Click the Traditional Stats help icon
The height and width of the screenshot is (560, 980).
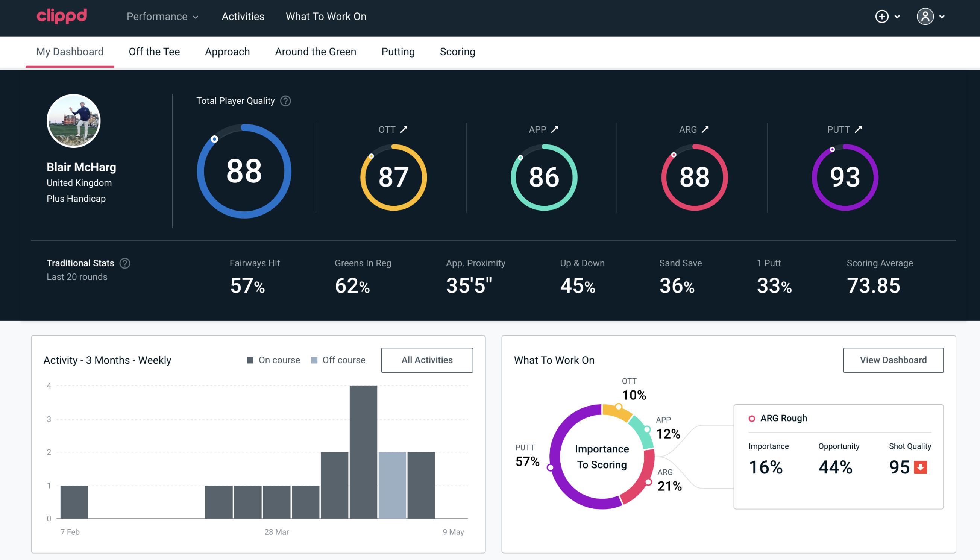[x=125, y=263]
